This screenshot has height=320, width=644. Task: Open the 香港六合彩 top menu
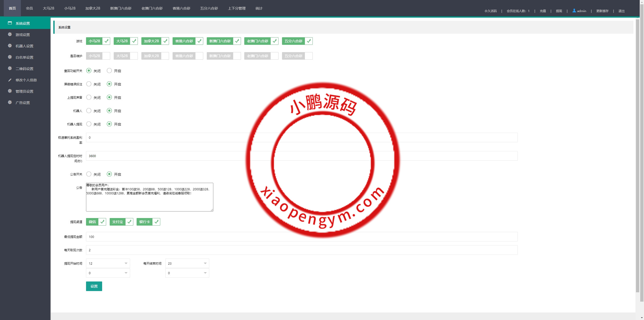[181, 8]
